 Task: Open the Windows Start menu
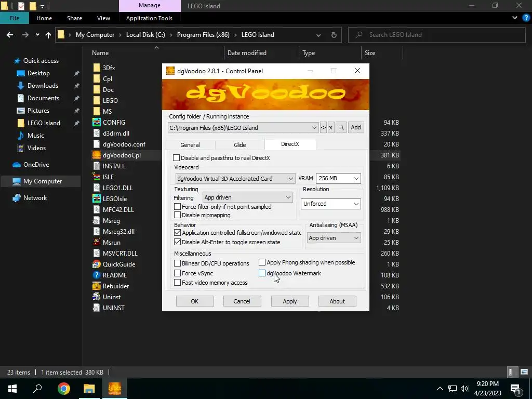coord(12,389)
